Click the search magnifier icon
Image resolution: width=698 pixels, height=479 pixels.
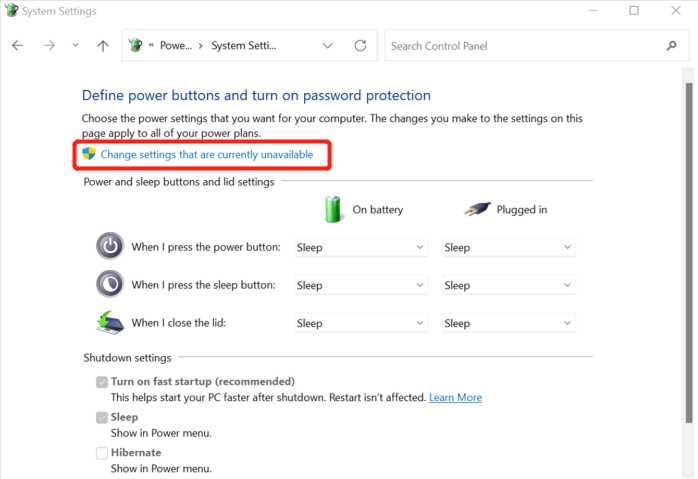(671, 46)
